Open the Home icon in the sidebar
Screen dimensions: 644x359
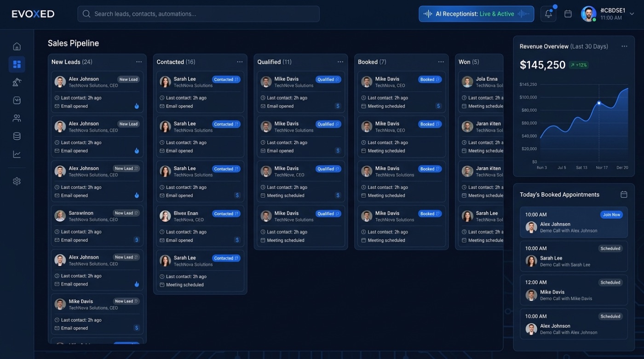tap(17, 46)
